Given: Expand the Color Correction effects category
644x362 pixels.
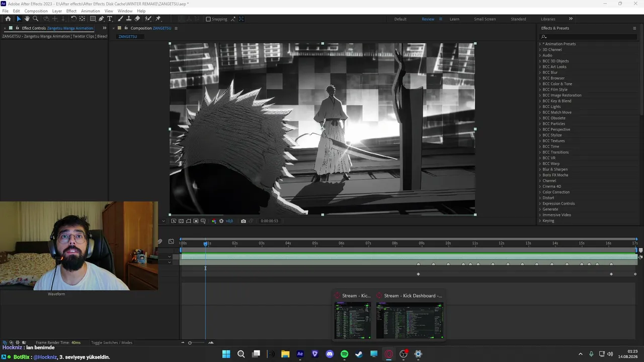Looking at the screenshot, I should [540, 192].
